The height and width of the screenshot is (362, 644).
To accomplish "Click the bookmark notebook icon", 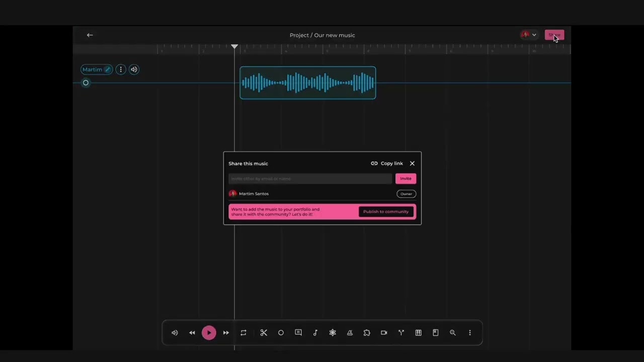I will coord(436,333).
